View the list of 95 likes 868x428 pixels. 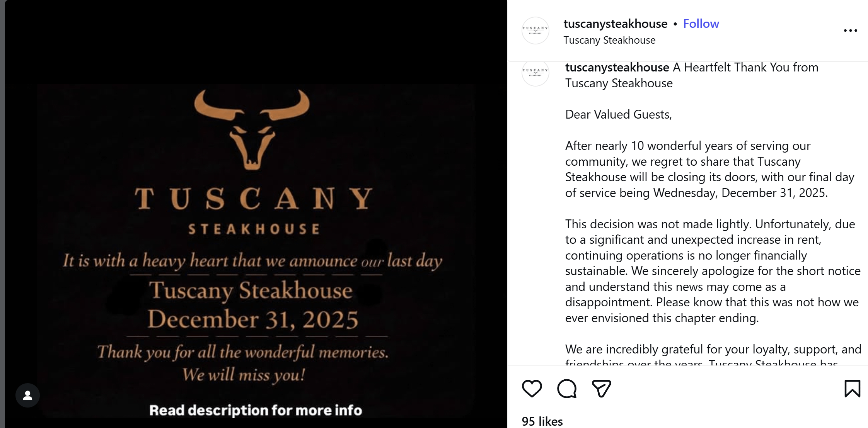[x=542, y=421]
